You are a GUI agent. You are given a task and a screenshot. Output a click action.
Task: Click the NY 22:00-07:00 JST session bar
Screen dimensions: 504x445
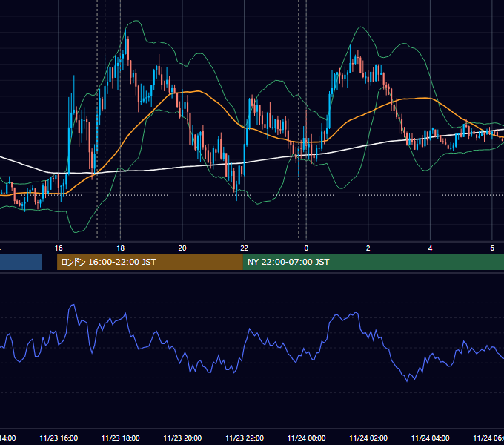(373, 262)
